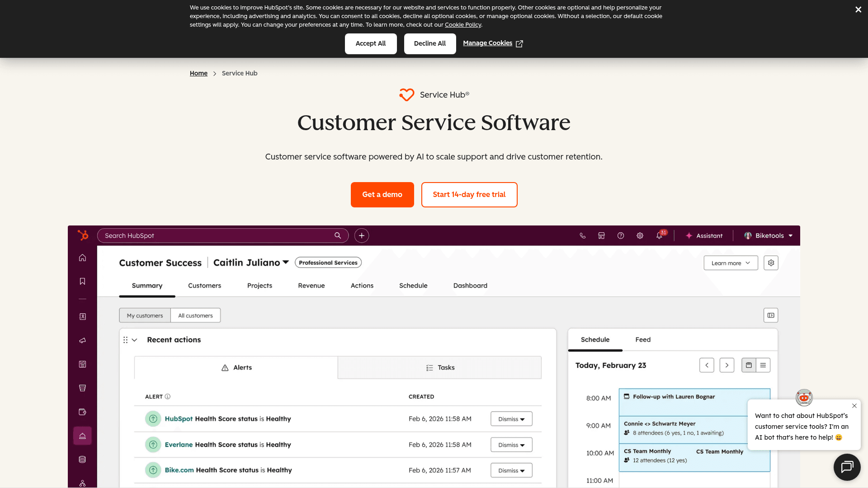The height and width of the screenshot is (488, 868).
Task: Go to next day in schedule
Action: pos(726,365)
